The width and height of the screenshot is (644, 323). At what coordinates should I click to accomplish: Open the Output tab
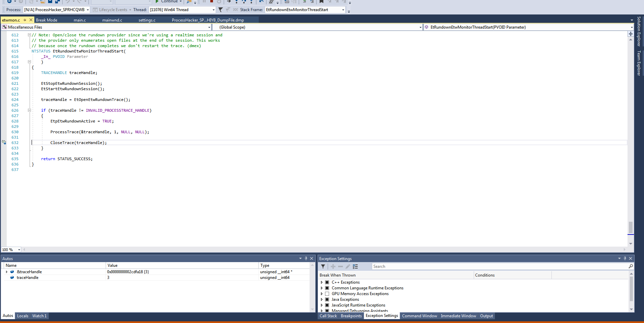click(486, 316)
